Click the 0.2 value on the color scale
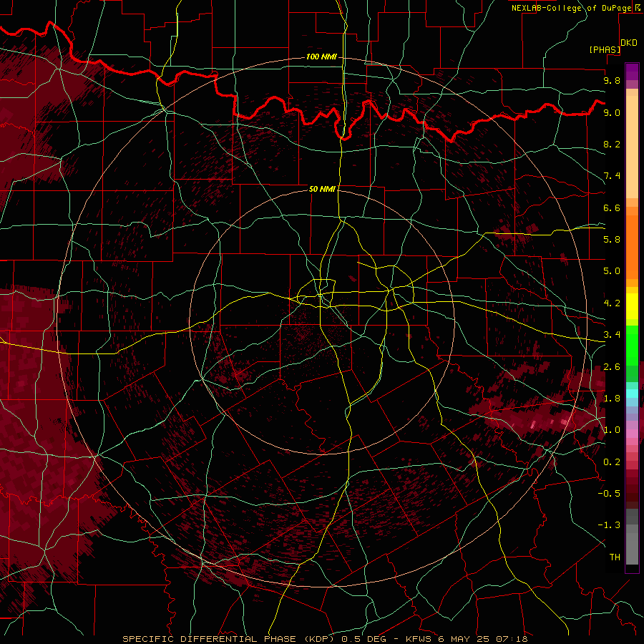 [x=612, y=462]
